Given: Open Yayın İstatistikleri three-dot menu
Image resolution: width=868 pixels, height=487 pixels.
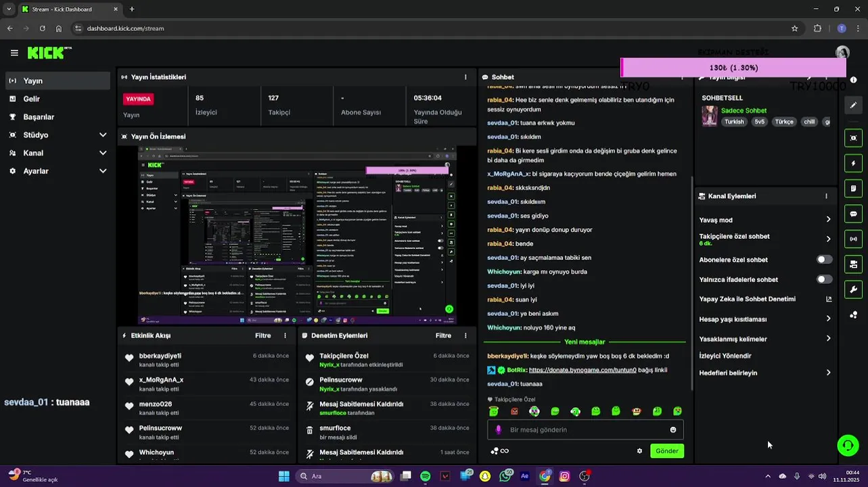Looking at the screenshot, I should 465,77.
